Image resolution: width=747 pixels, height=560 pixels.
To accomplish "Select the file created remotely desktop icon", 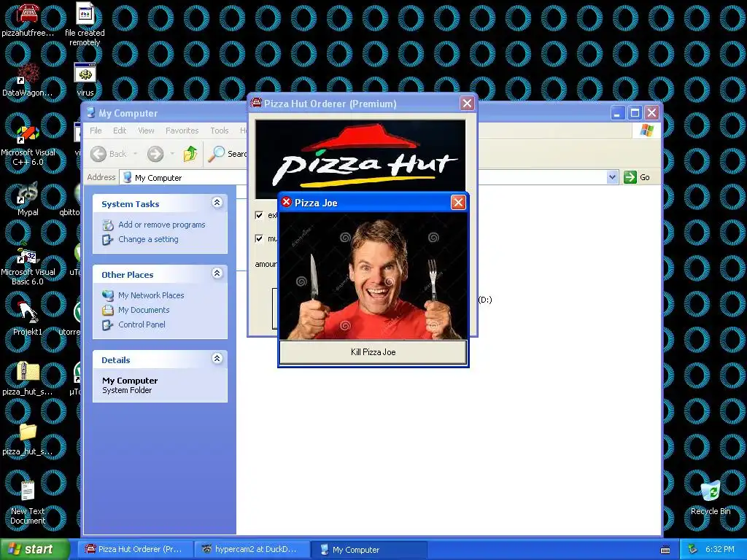I will (85, 24).
